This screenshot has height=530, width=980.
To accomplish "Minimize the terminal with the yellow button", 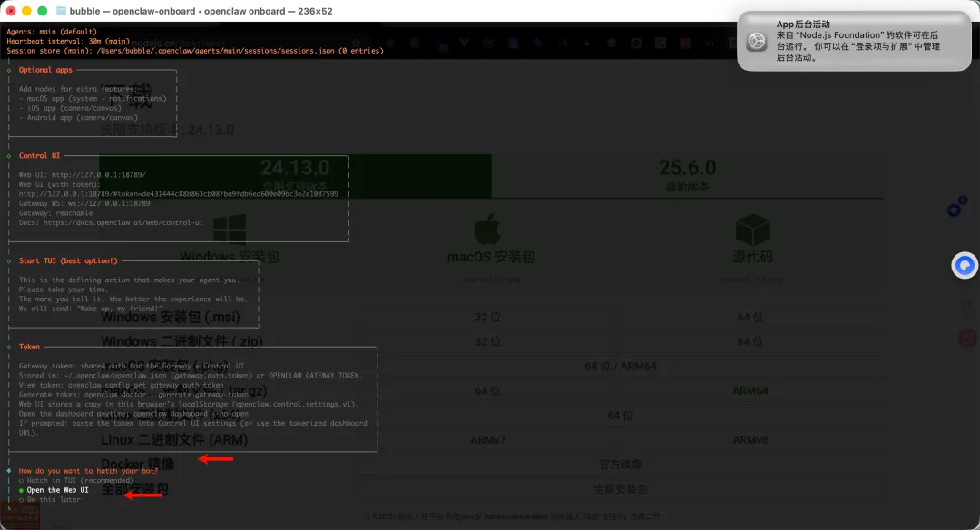I will (x=26, y=11).
